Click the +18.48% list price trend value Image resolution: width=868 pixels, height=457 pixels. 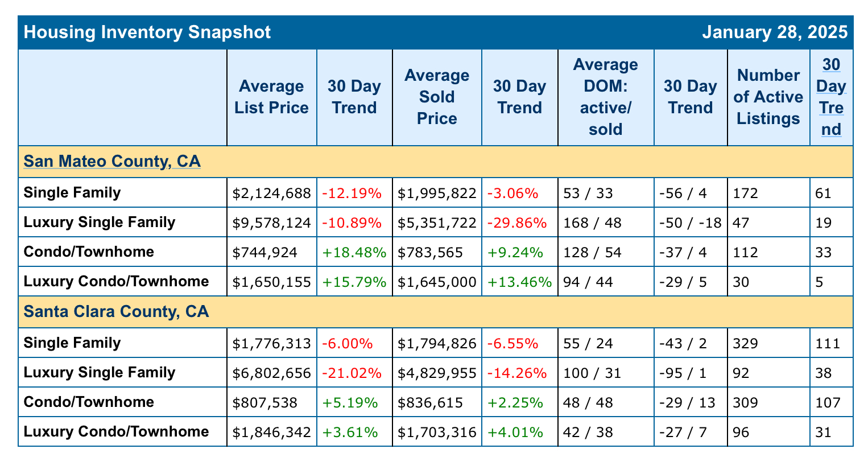(x=354, y=252)
